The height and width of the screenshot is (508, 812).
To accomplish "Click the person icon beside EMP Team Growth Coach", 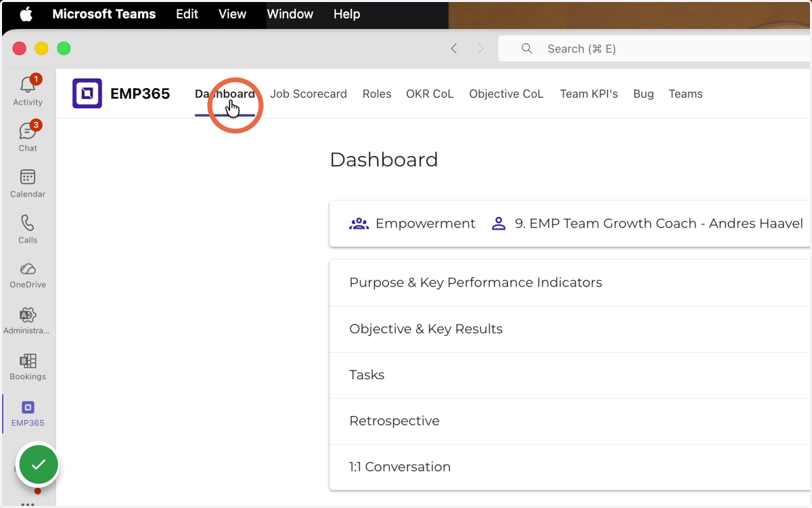I will (x=499, y=224).
